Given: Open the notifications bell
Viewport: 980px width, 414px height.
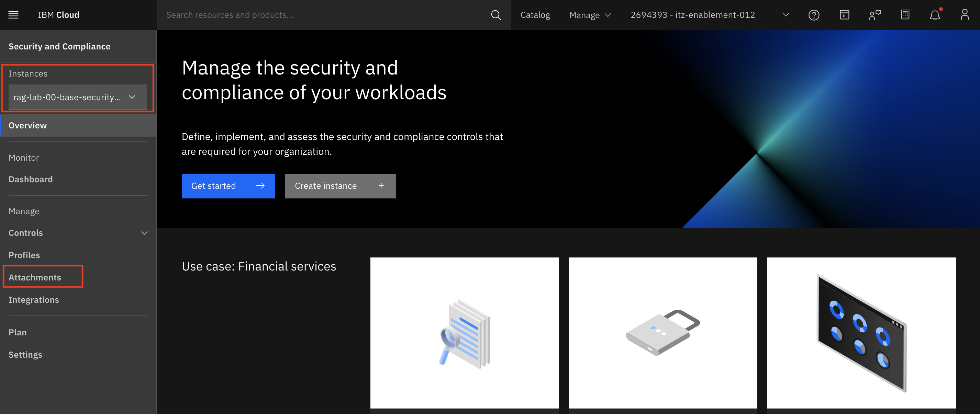Looking at the screenshot, I should click(935, 15).
